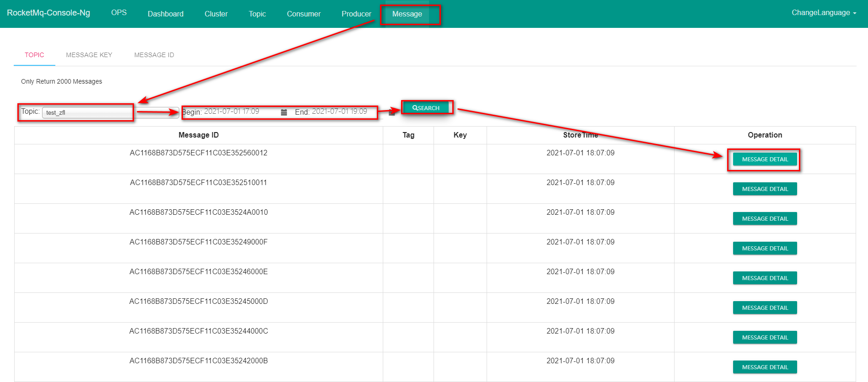Expand the ChangeLanguage menu
The image size is (868, 382).
click(x=824, y=13)
